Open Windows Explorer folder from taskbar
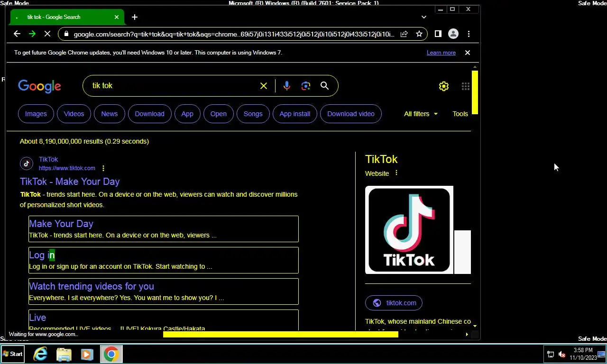 point(64,354)
